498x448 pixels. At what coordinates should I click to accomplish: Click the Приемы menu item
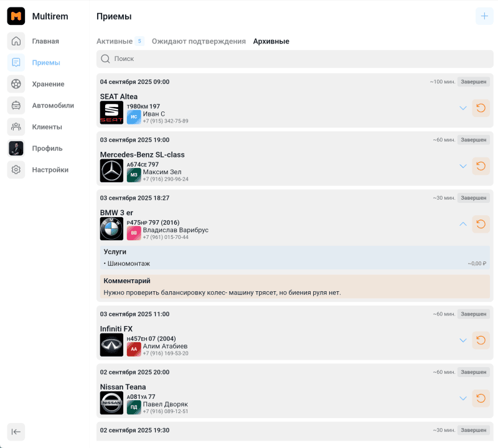45,62
